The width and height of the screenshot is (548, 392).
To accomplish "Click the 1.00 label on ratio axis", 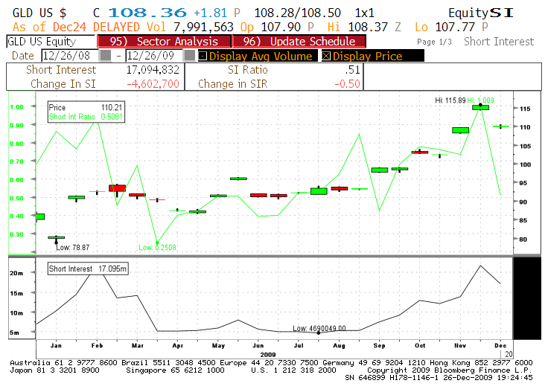I will click(16, 107).
